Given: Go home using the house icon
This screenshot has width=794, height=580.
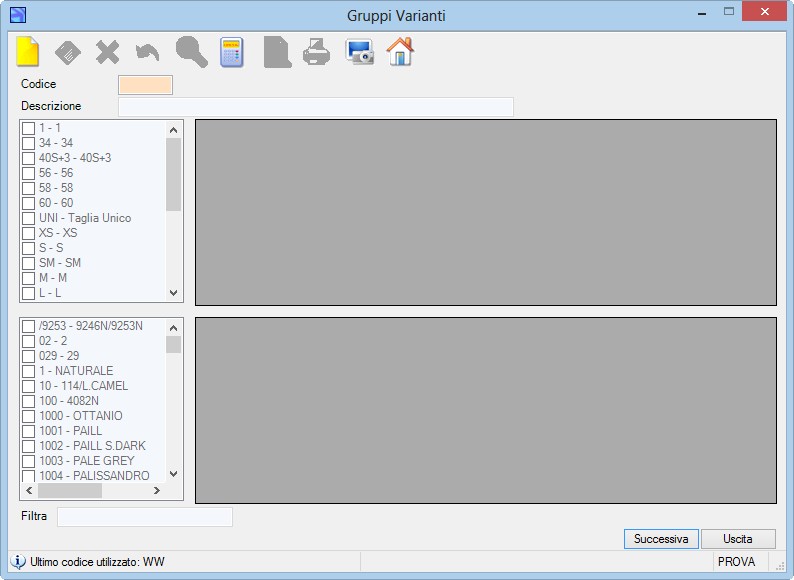Looking at the screenshot, I should tap(400, 51).
